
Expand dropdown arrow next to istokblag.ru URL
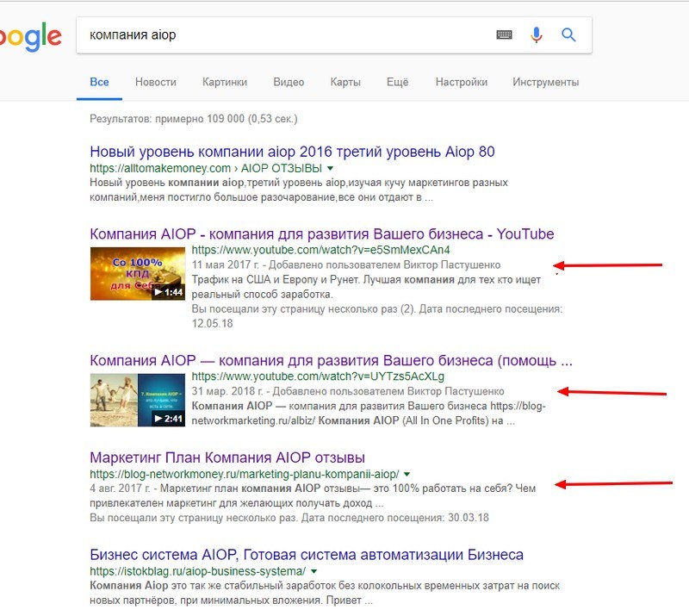pos(313,571)
